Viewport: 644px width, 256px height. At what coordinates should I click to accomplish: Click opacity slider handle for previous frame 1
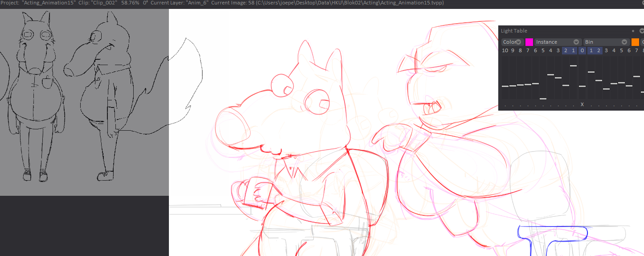click(573, 66)
